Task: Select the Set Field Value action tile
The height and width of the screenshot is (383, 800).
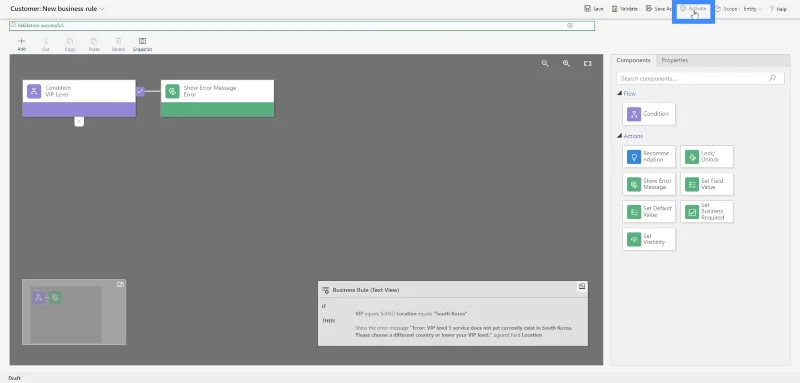Action: 707,184
